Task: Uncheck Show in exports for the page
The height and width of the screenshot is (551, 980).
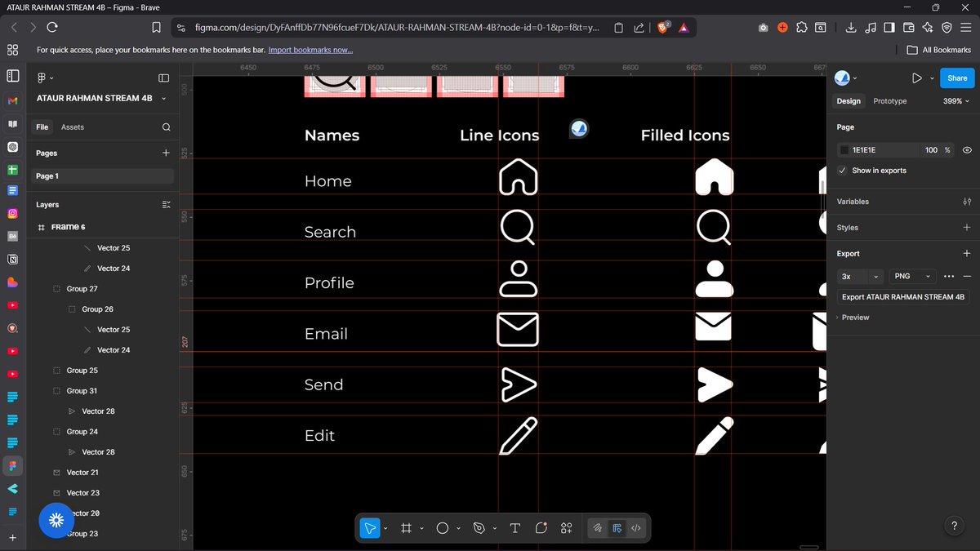Action: pos(842,171)
